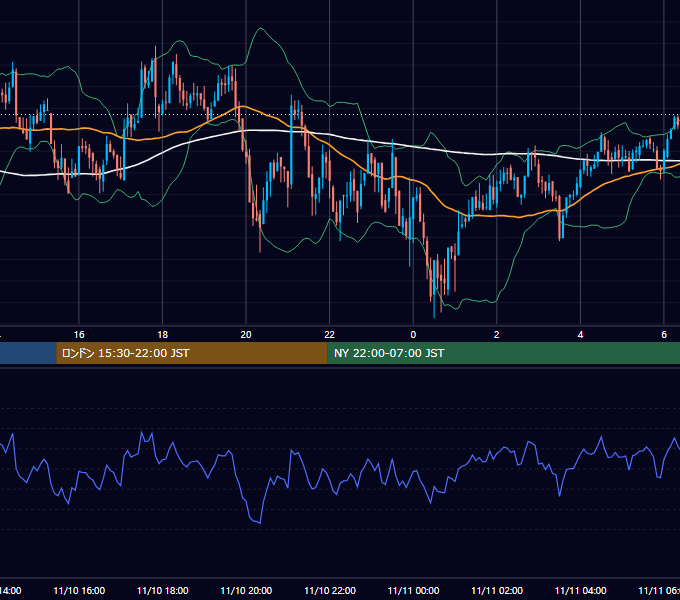Click the 20 hour label on price chart

click(246, 335)
